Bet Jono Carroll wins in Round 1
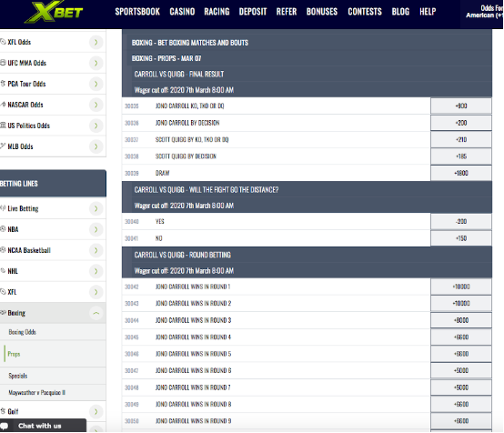The image size is (504, 433). (461, 287)
